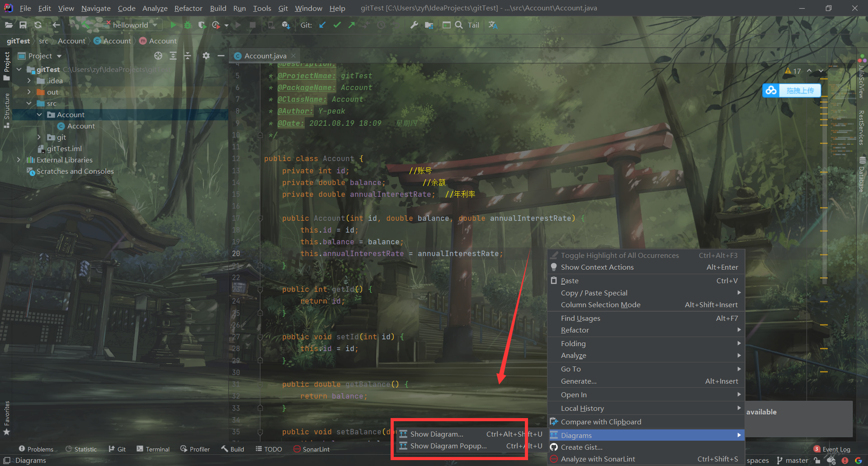
Task: Open the Terminal tool window
Action: click(153, 449)
